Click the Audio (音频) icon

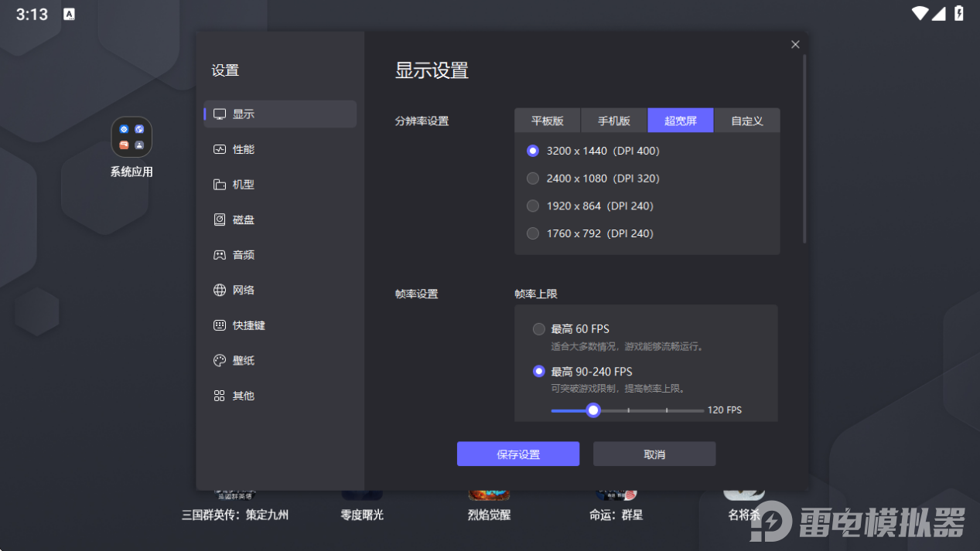(220, 255)
